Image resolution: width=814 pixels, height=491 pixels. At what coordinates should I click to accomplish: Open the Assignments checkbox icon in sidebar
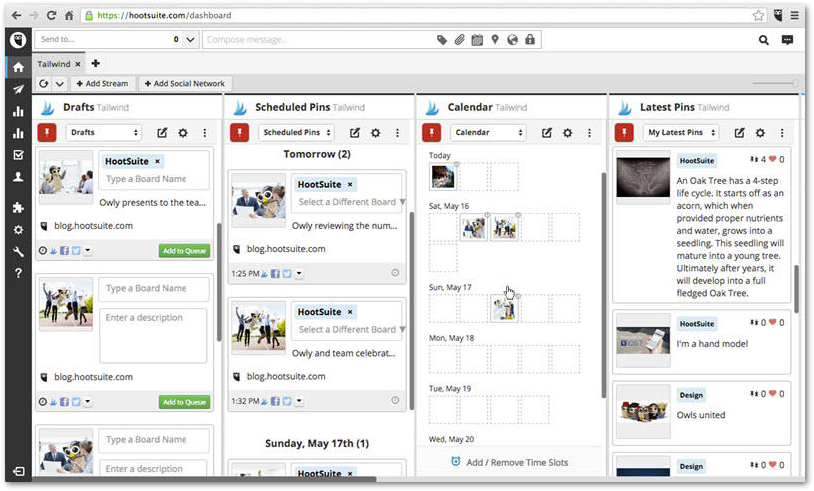pyautogui.click(x=18, y=155)
